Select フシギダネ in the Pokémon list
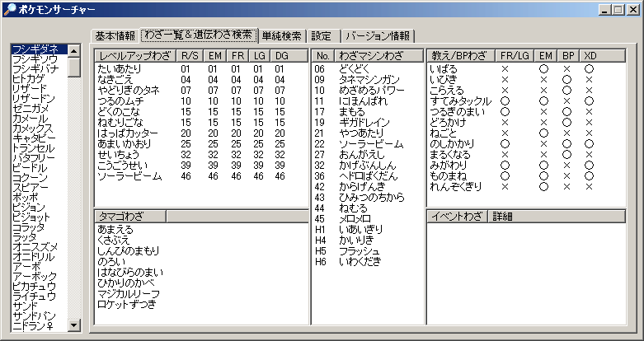 [39, 49]
